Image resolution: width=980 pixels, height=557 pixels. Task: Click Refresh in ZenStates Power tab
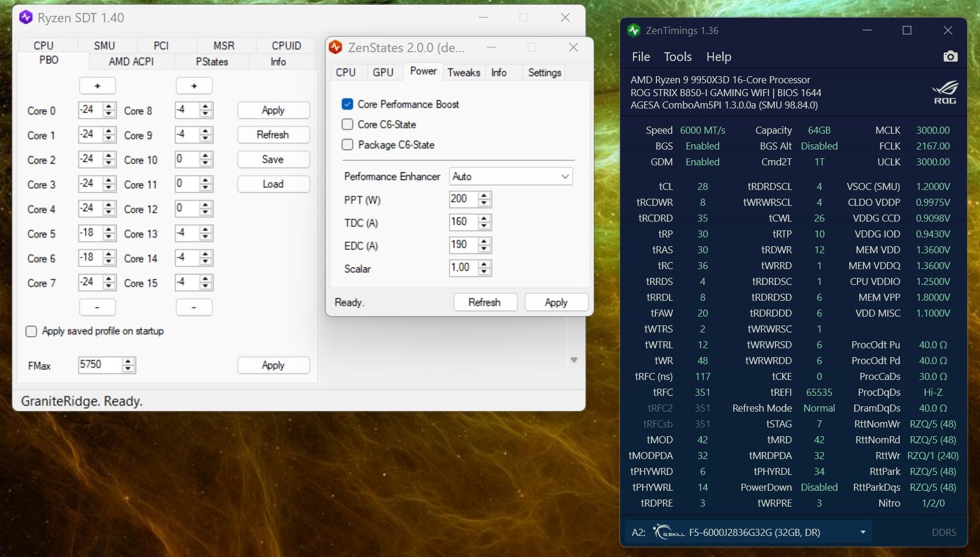(485, 302)
